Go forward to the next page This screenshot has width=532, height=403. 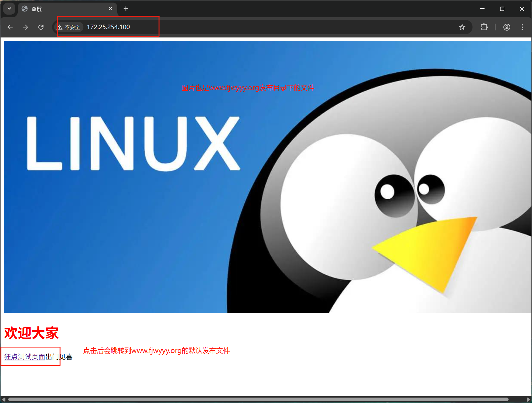[25, 27]
